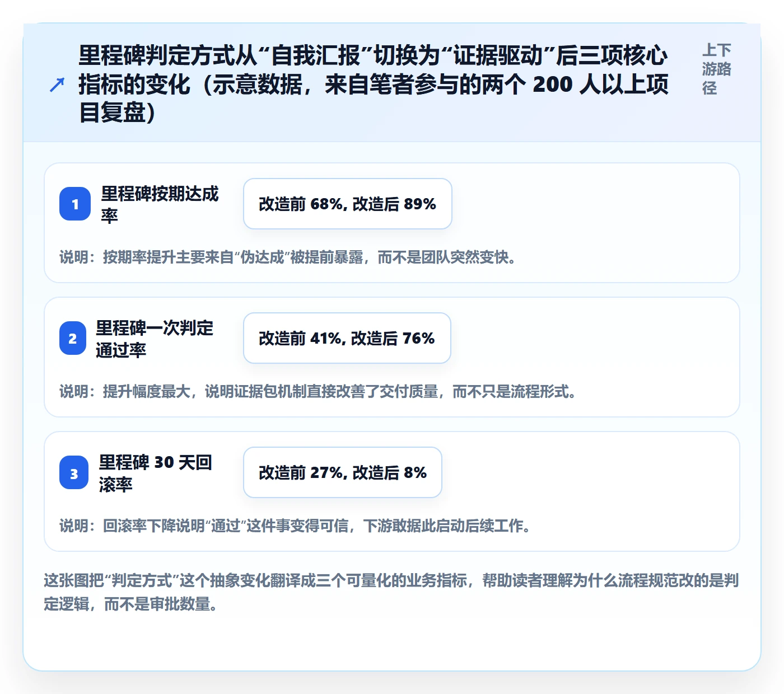
Task: Click the number 2 badge icon
Action: point(73,338)
